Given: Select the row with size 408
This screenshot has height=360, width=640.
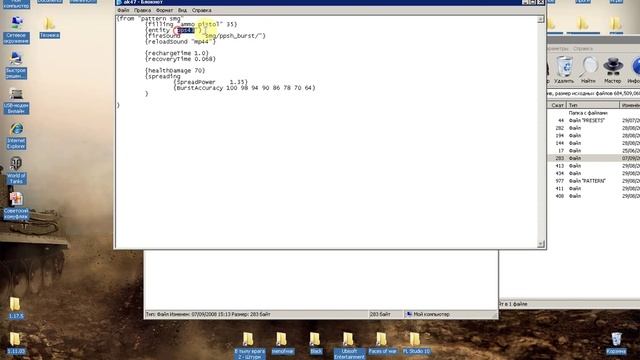Looking at the screenshot, I should (593, 196).
